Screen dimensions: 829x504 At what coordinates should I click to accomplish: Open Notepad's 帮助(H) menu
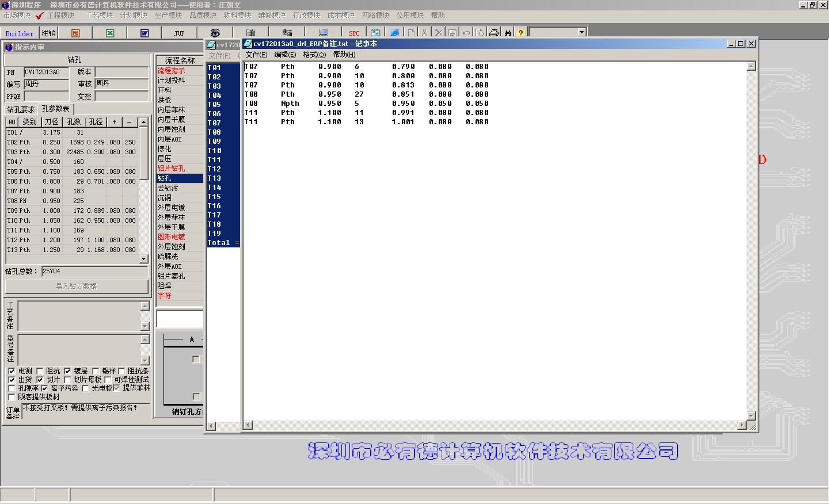click(x=344, y=55)
